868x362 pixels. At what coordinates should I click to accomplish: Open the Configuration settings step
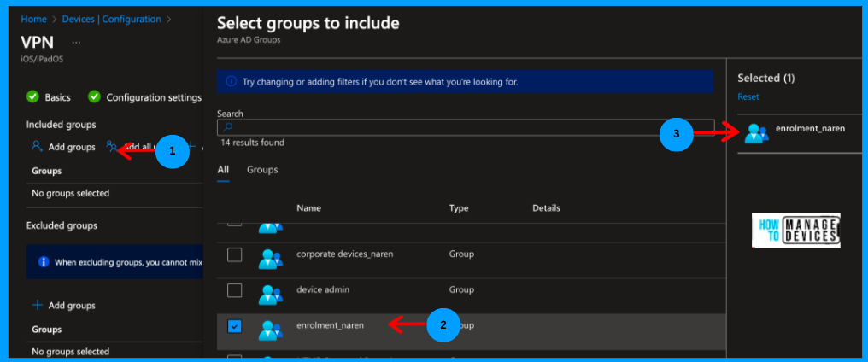154,97
